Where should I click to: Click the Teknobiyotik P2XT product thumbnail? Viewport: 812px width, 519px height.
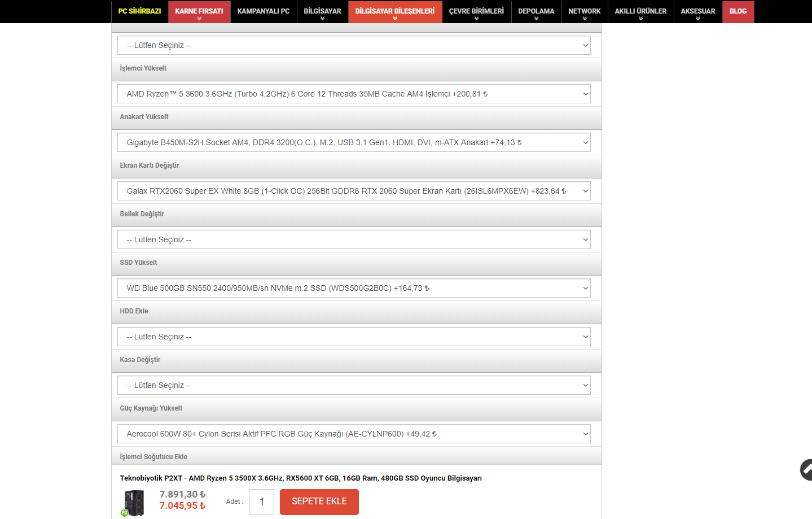tap(134, 503)
